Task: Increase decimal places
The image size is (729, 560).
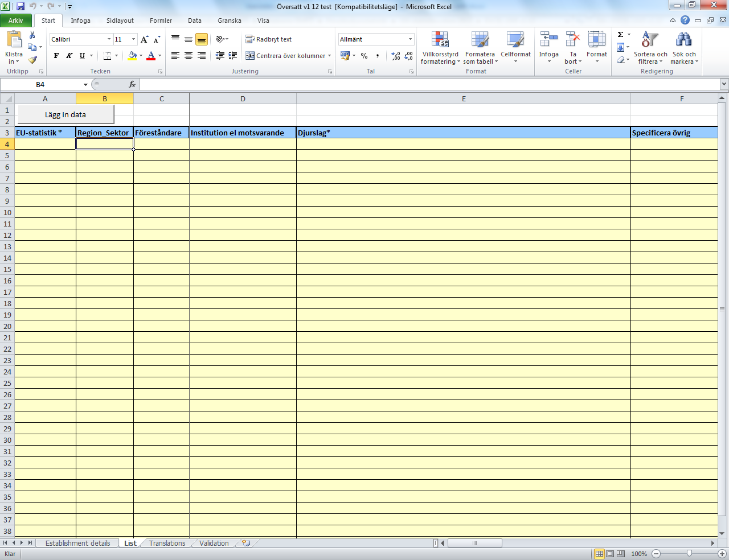Action: (396, 56)
